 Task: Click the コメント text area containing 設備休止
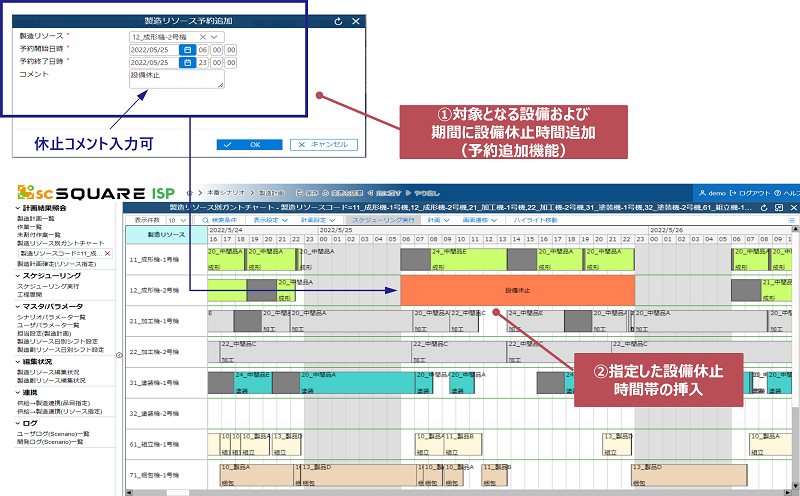point(176,79)
